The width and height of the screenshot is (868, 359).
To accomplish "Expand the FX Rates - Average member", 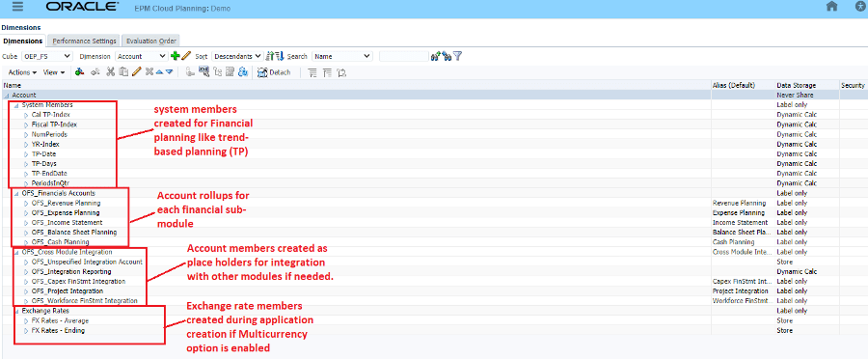I will 26,320.
